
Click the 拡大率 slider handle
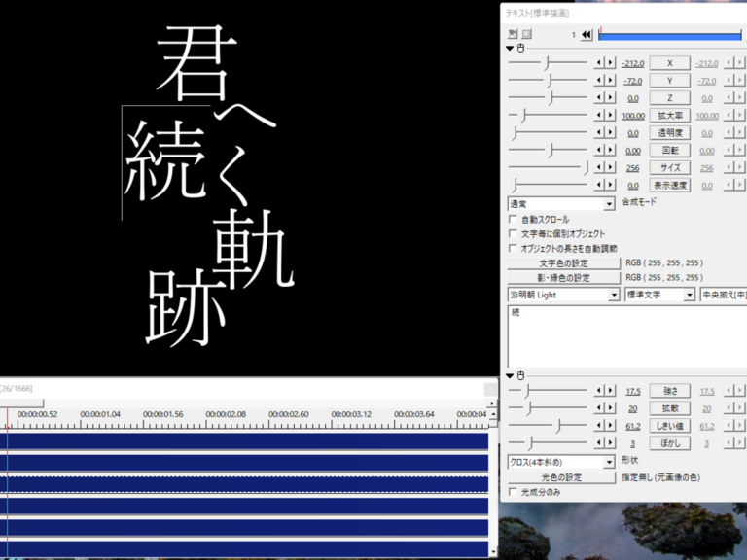point(523,115)
